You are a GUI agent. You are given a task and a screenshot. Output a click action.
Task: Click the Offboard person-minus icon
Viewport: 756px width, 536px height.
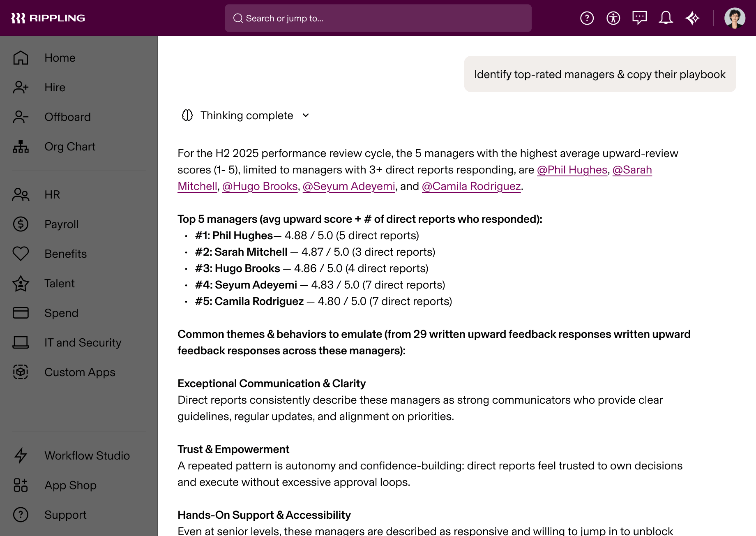(x=21, y=117)
